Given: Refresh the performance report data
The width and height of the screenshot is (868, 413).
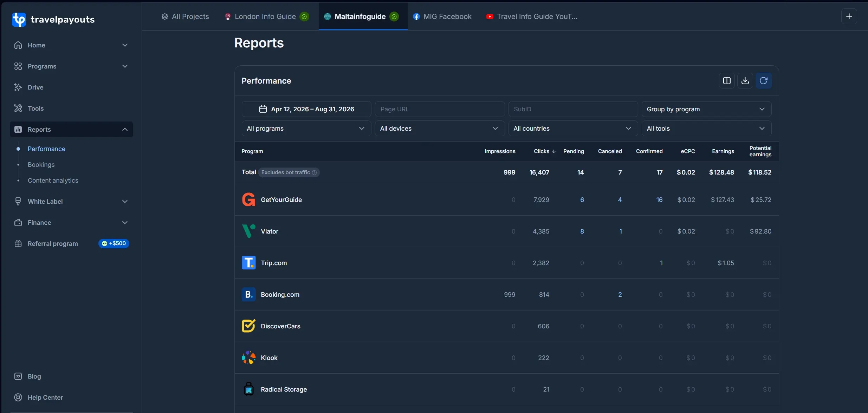Looking at the screenshot, I should point(764,81).
